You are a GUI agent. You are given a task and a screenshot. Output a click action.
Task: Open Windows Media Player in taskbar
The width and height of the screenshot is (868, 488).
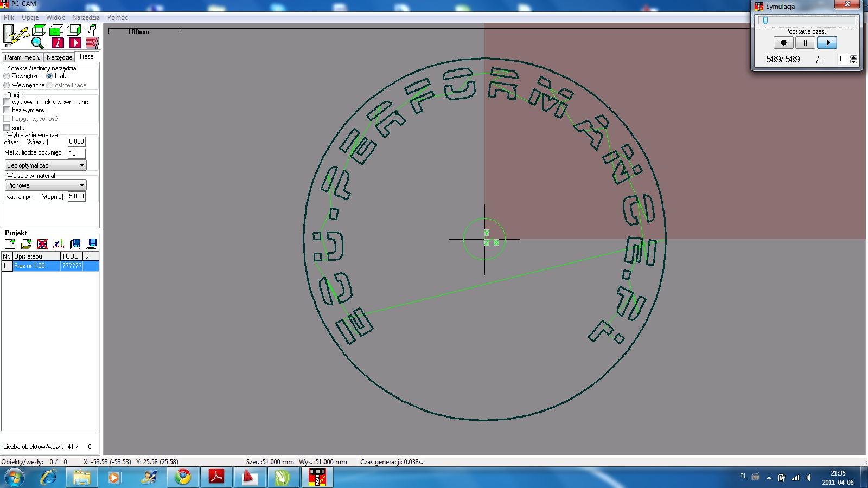click(x=114, y=477)
